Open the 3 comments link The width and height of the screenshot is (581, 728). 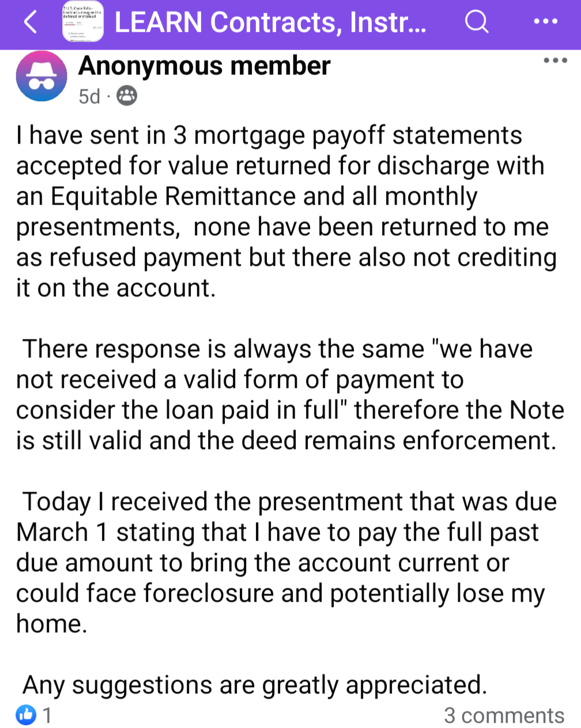point(504,715)
